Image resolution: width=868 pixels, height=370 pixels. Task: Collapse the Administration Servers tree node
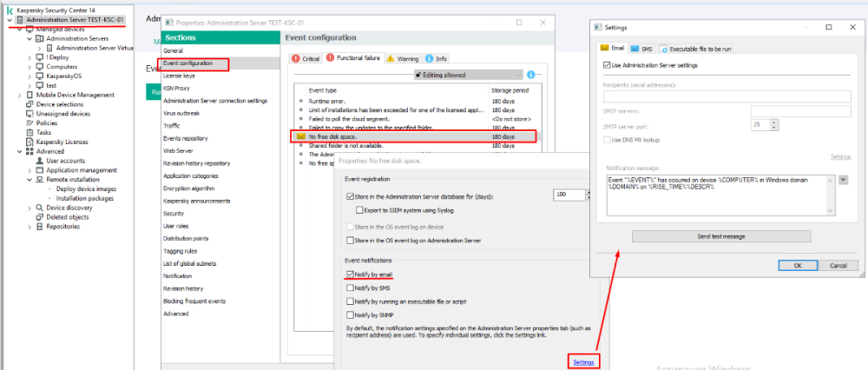(x=30, y=39)
